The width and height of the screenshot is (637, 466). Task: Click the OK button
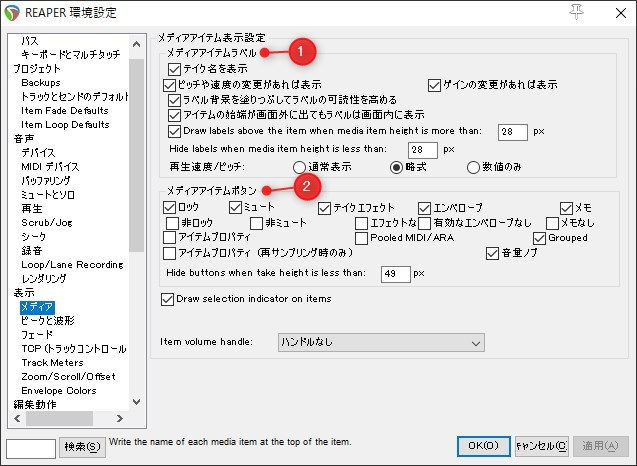[483, 446]
